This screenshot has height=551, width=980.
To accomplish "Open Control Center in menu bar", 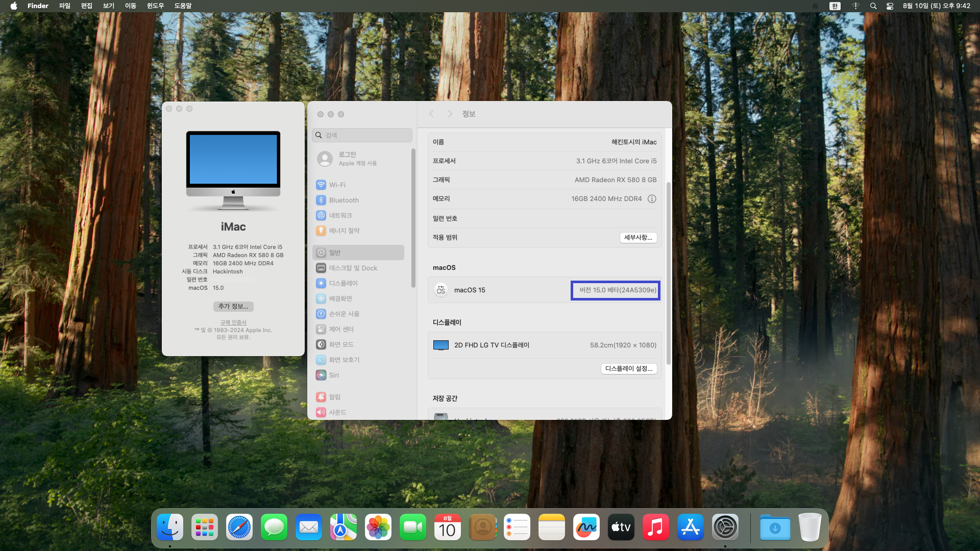I will tap(890, 6).
